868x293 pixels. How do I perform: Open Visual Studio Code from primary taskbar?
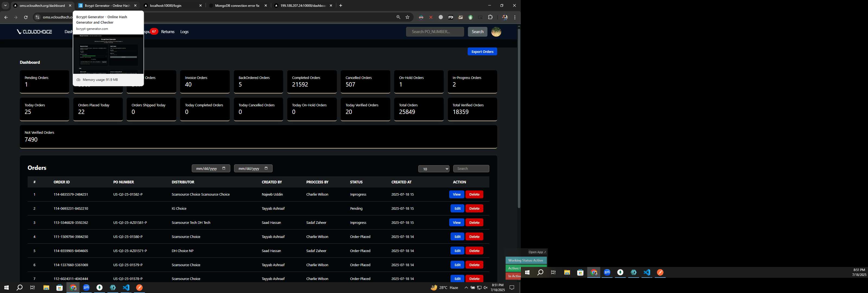point(126,288)
